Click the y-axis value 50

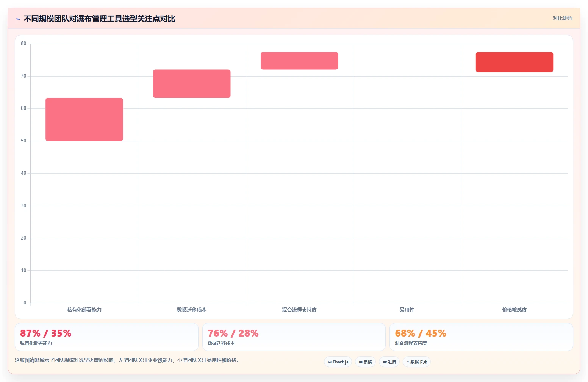tap(23, 141)
